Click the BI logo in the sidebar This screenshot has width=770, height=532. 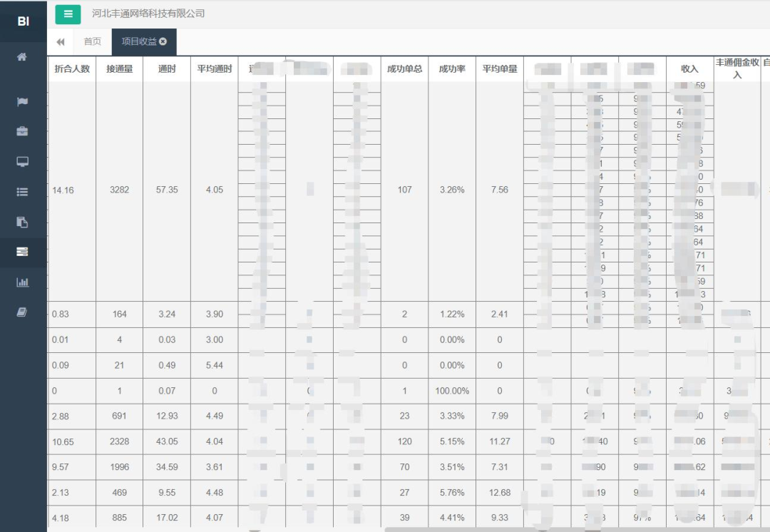point(23,21)
